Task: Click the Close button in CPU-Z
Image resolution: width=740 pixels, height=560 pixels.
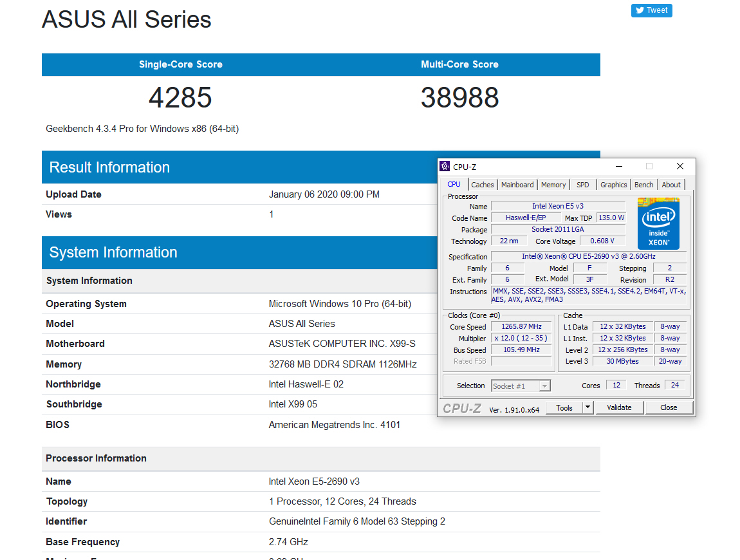Action: (x=669, y=407)
